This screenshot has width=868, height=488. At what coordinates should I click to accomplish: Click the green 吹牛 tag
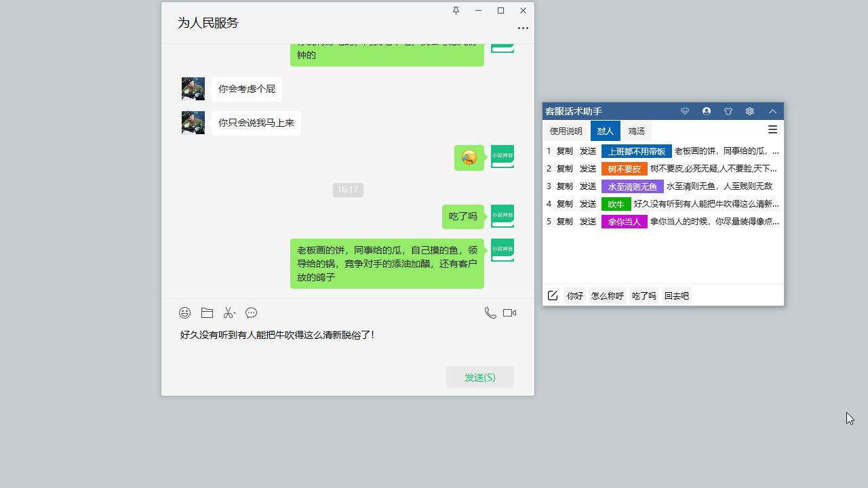[616, 204]
